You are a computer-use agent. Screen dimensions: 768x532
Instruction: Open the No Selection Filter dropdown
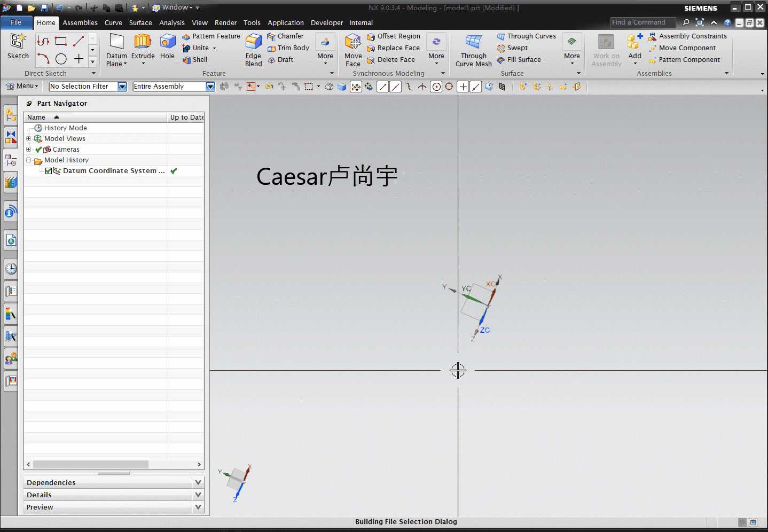[x=122, y=87]
